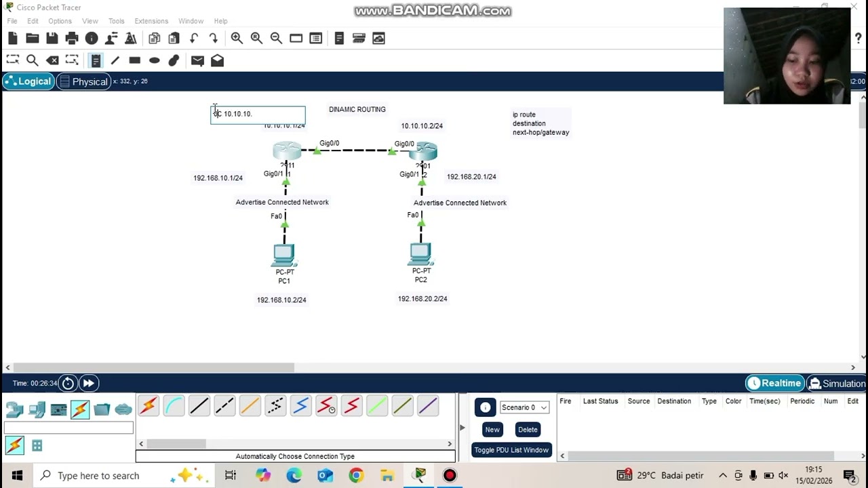Switch to Realtime mode
Screen dimensions: 868x488
[774, 383]
